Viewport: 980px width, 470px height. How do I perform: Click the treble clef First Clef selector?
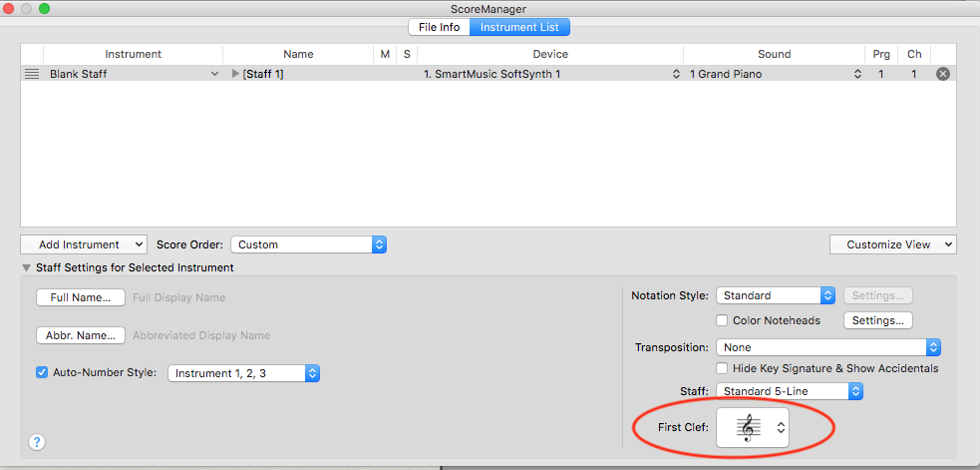(x=752, y=427)
